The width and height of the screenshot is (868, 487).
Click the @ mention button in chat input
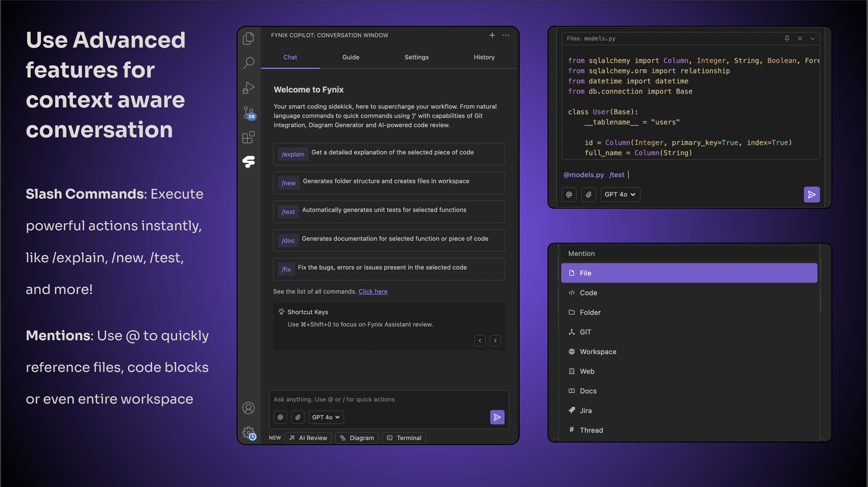280,417
